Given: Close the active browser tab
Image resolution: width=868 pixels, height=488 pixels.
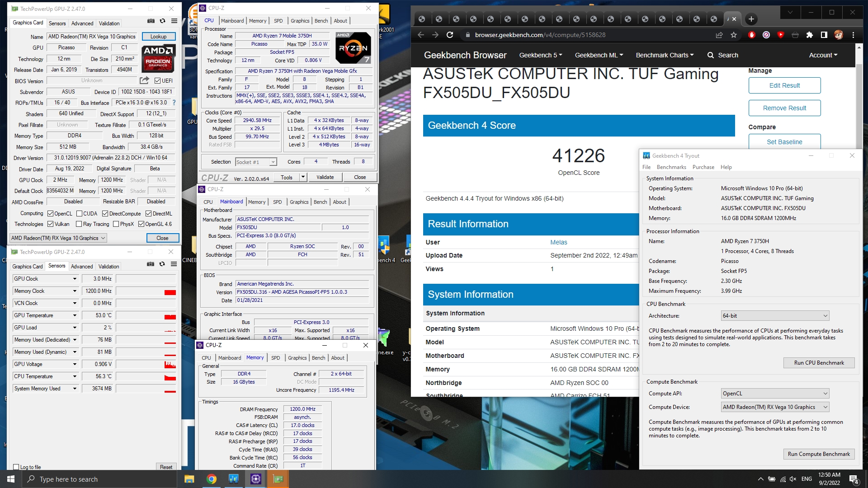Looking at the screenshot, I should point(735,19).
